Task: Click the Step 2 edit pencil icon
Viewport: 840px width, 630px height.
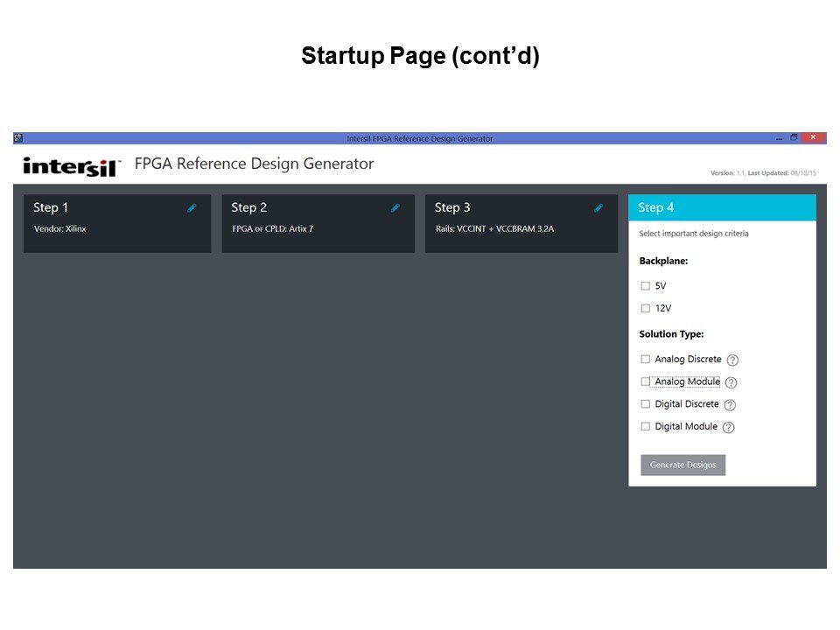Action: tap(395, 208)
